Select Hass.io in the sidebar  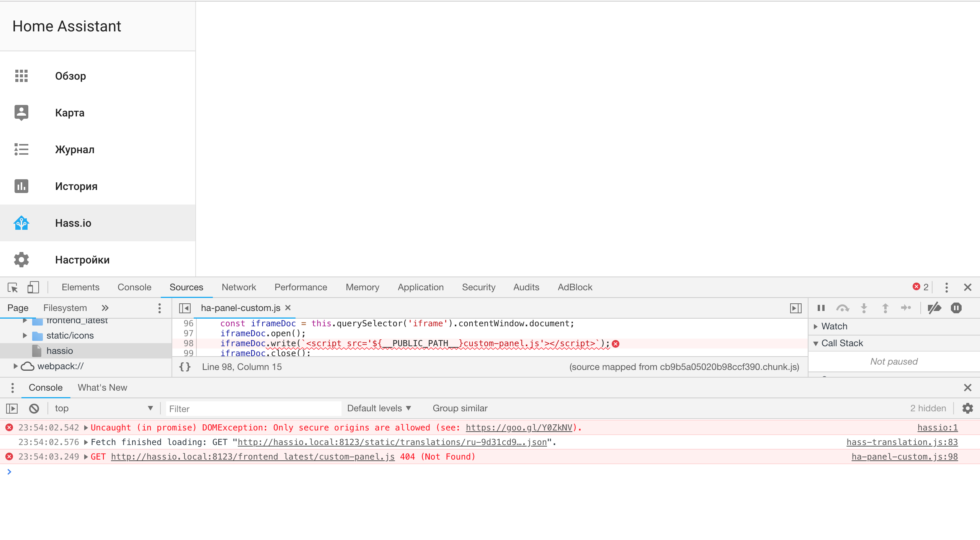[x=73, y=223]
